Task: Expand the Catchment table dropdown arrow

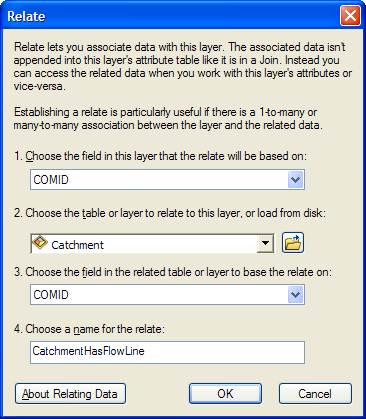Action: coord(265,243)
